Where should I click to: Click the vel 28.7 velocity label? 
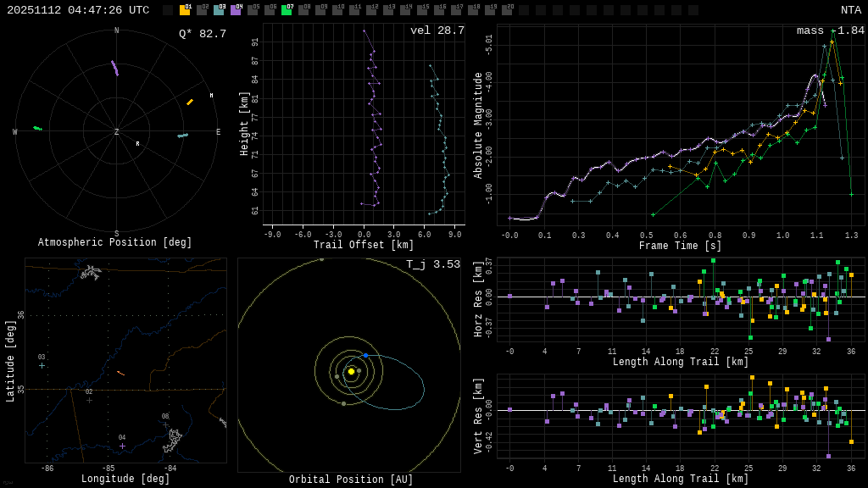[x=437, y=30]
